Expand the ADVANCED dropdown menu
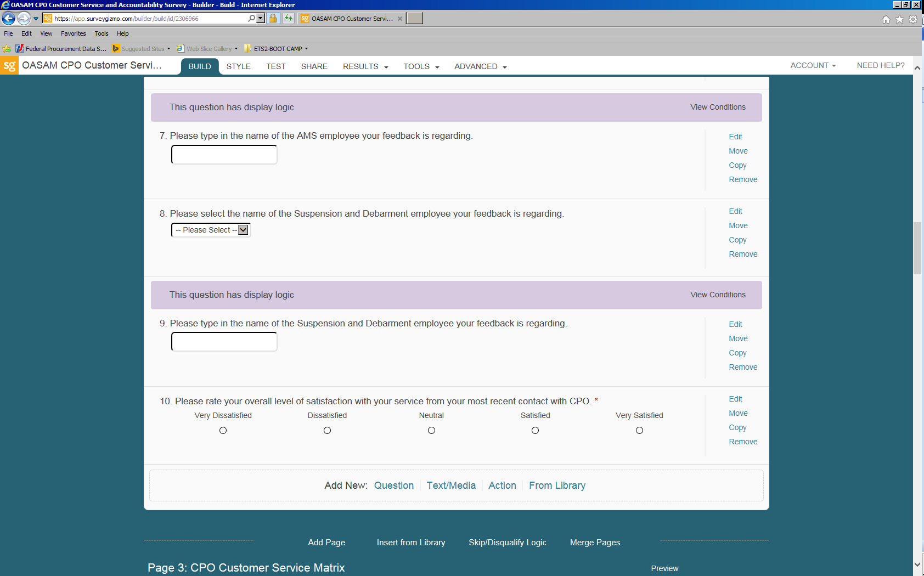Image resolution: width=924 pixels, height=576 pixels. click(480, 66)
